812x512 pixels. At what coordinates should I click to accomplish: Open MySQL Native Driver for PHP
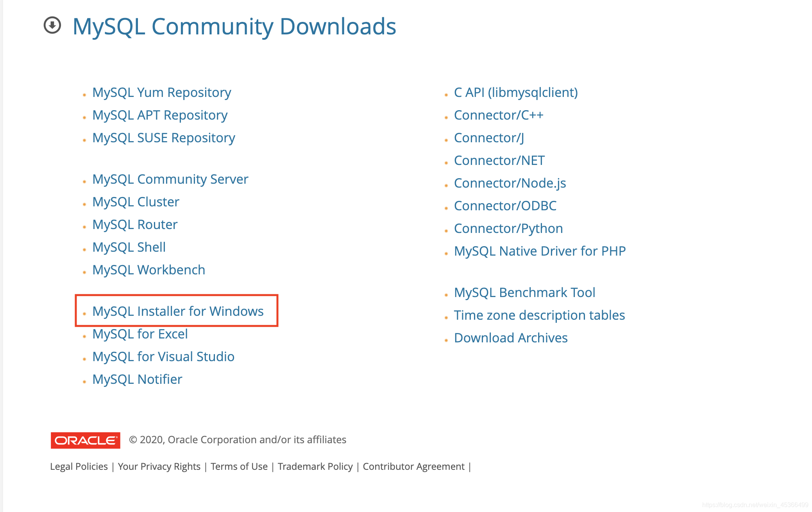pyautogui.click(x=540, y=251)
